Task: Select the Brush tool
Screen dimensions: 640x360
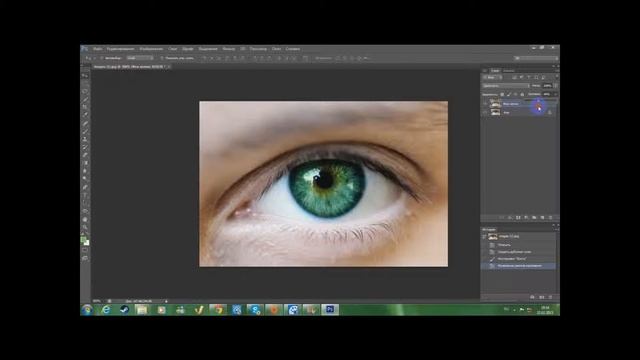Action: coord(85,131)
